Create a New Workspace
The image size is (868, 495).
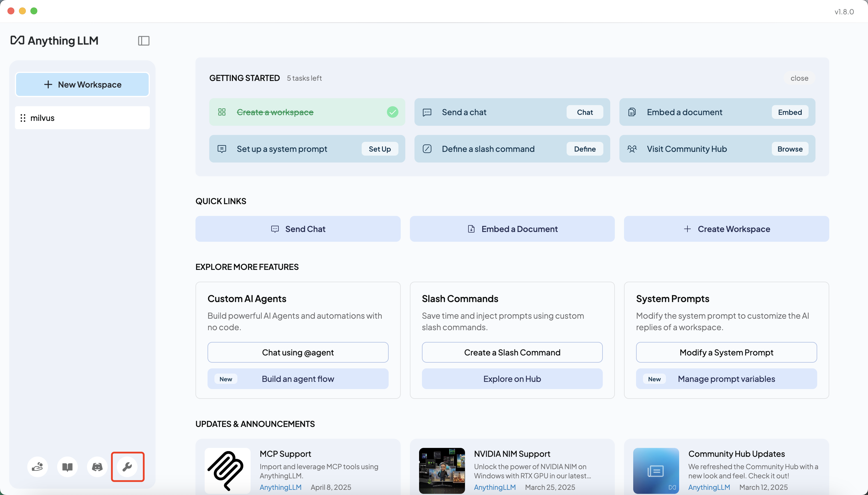[82, 84]
